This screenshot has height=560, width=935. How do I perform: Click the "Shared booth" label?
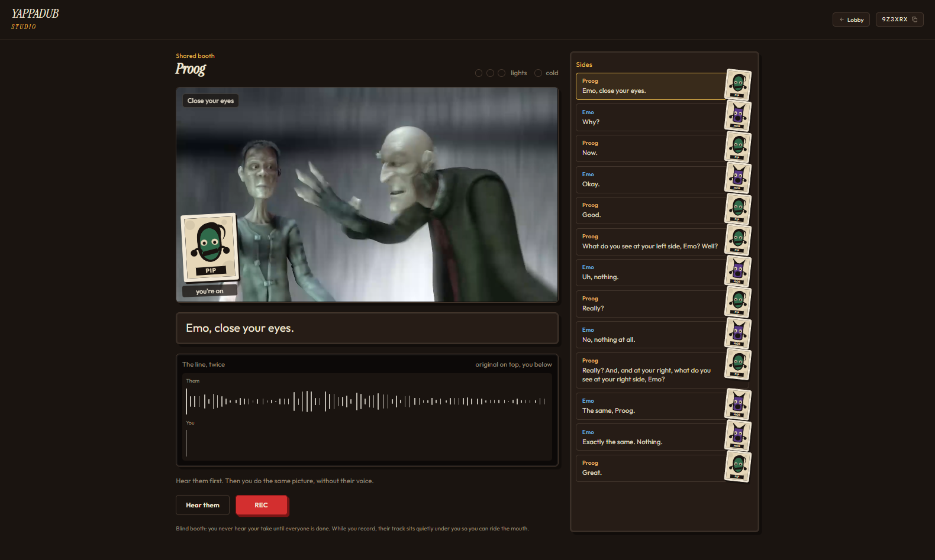(x=195, y=56)
